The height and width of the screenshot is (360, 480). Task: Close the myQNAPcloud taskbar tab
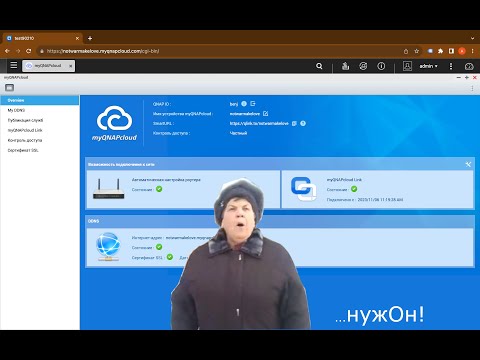71,66
